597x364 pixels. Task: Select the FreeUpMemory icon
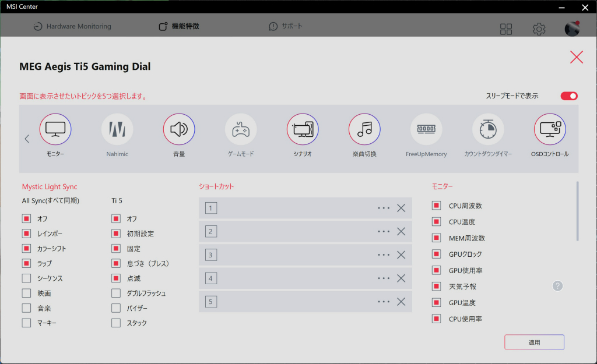426,129
